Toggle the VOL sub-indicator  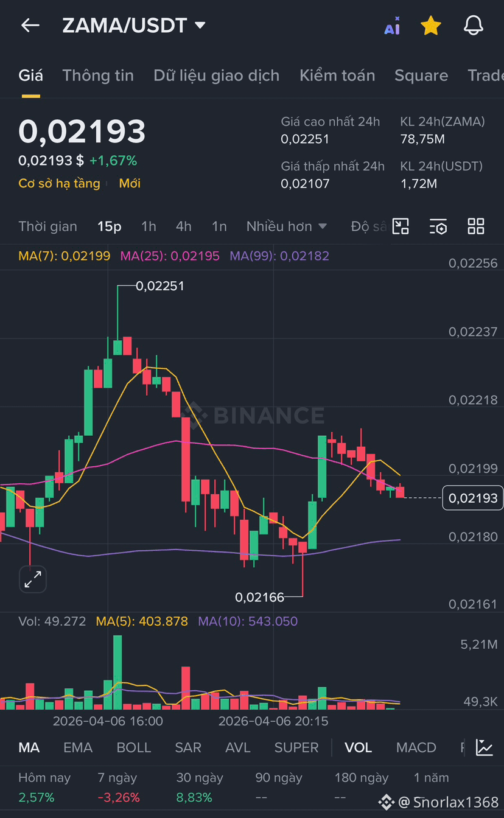pyautogui.click(x=359, y=747)
